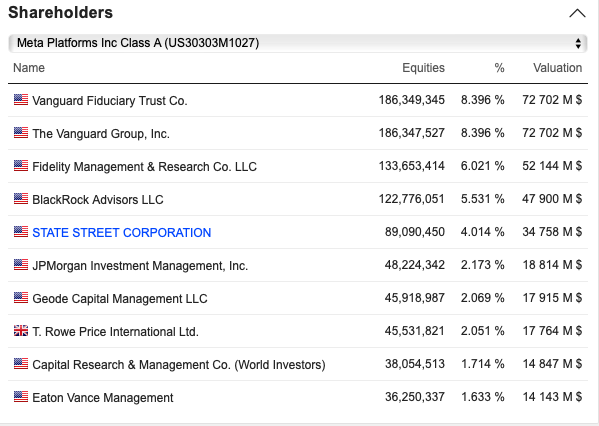Screen dimensions: 599x426
Task: Click the UK flag beside T. Rowe Price
Action: click(x=21, y=330)
